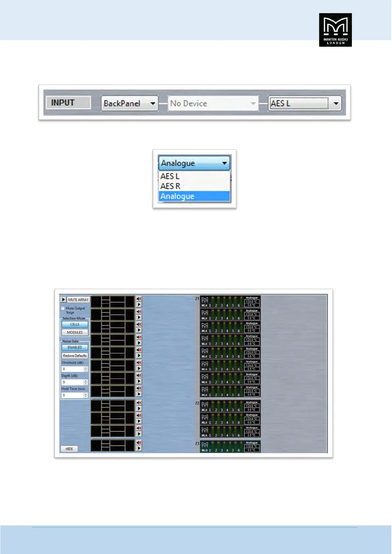This screenshot has height=554, width=392.
Task: Click the play arrow beside MUTE ARRAY
Action: 64,300
